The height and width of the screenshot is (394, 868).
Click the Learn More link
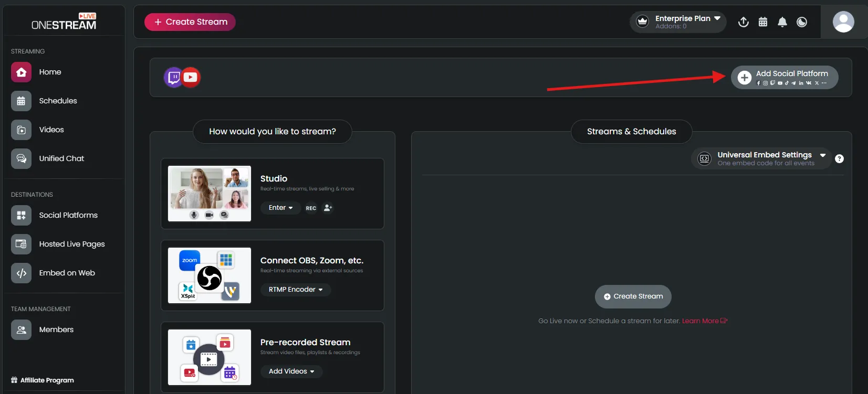[704, 321]
